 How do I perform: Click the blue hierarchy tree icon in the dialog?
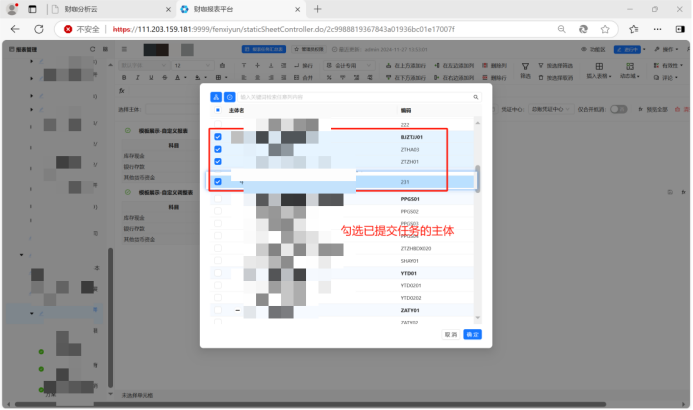coord(216,97)
